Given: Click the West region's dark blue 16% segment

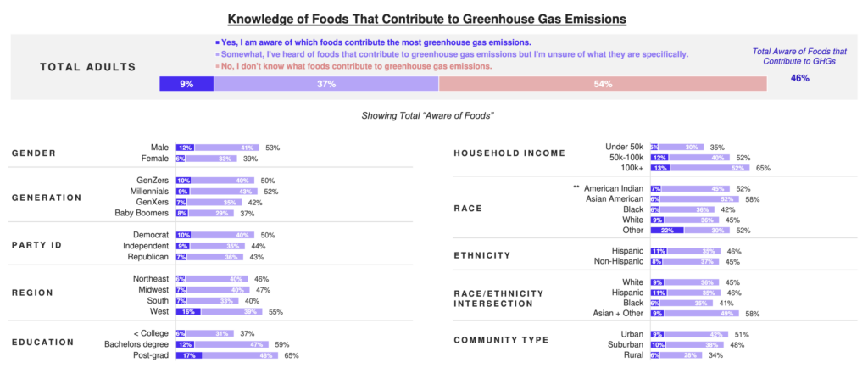Looking at the screenshot, I should click(x=189, y=312).
